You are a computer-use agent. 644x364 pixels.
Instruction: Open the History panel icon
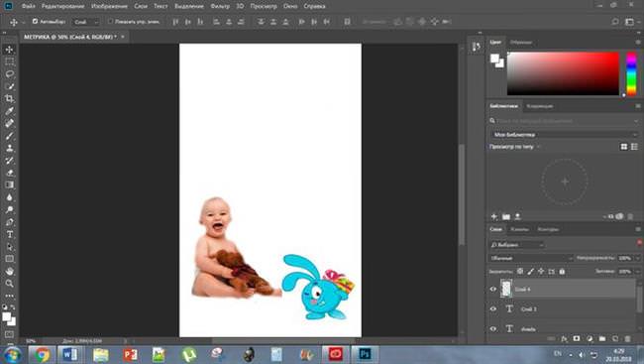[476, 47]
